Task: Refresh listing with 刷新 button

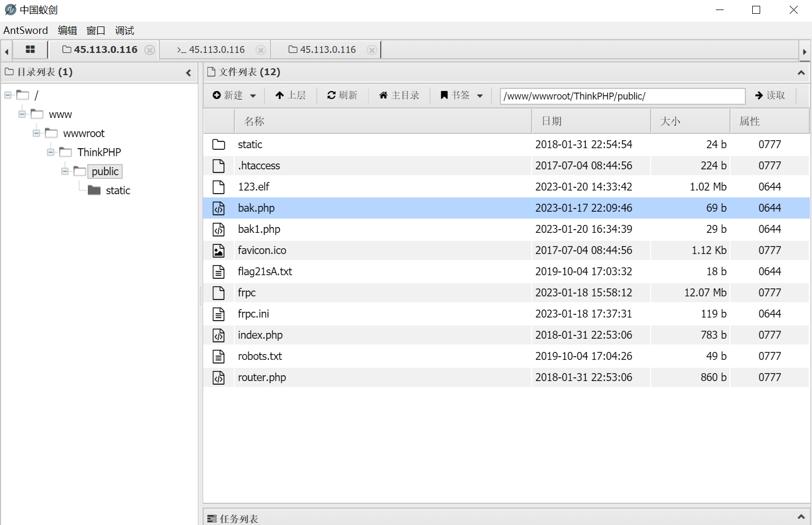Action: coord(342,95)
